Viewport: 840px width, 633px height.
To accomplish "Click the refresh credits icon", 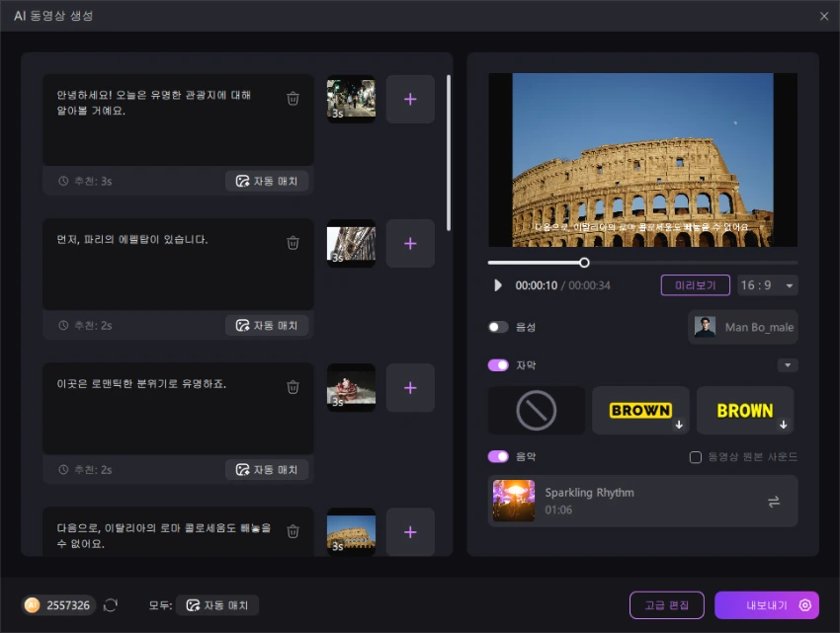I will click(111, 605).
